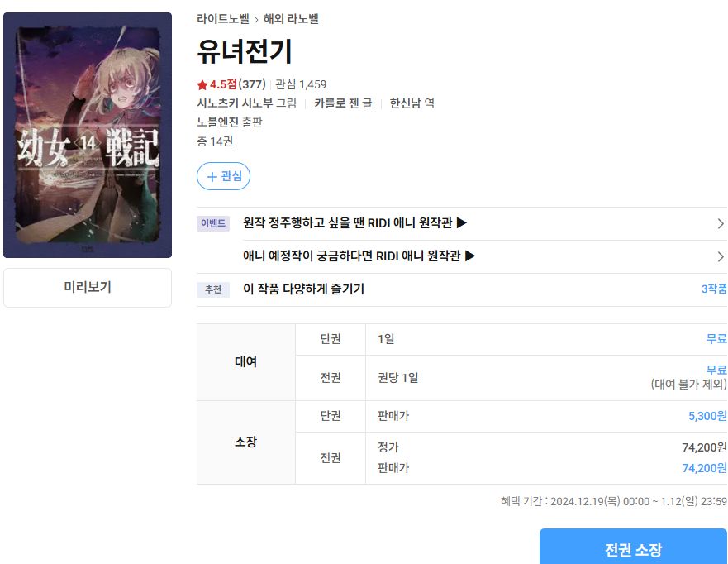Click the 유녀전기 title heading
This screenshot has height=564, width=728.
click(245, 51)
